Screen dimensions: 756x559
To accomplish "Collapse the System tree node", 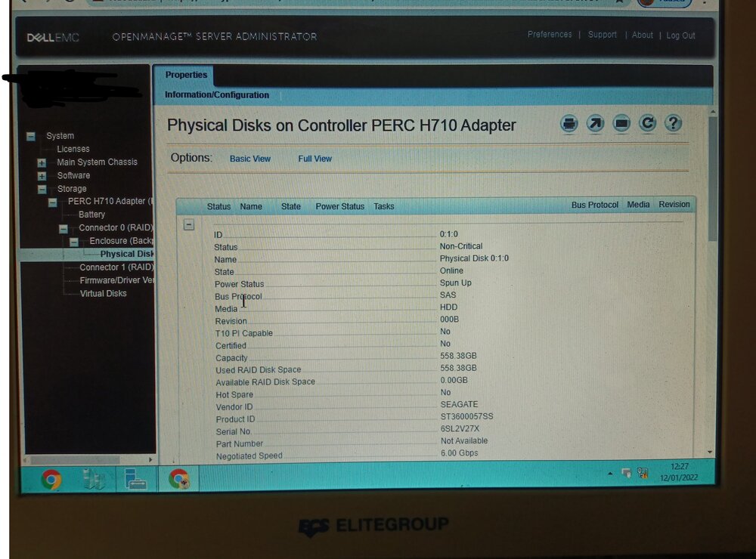I will click(x=31, y=137).
